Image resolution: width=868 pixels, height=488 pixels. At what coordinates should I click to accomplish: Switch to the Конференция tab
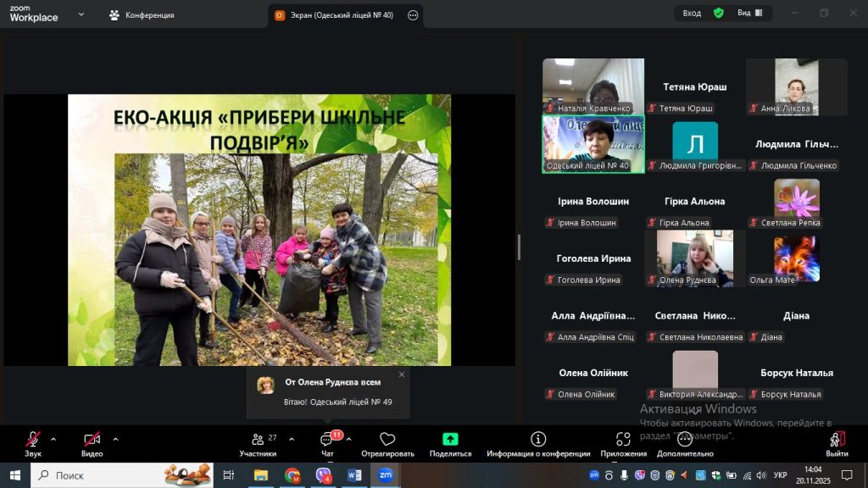pos(142,15)
